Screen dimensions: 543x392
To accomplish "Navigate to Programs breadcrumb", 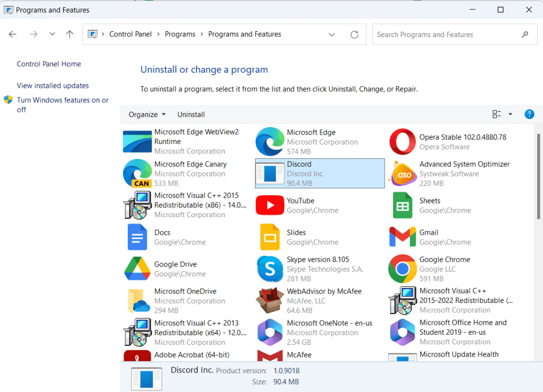I will tap(180, 34).
